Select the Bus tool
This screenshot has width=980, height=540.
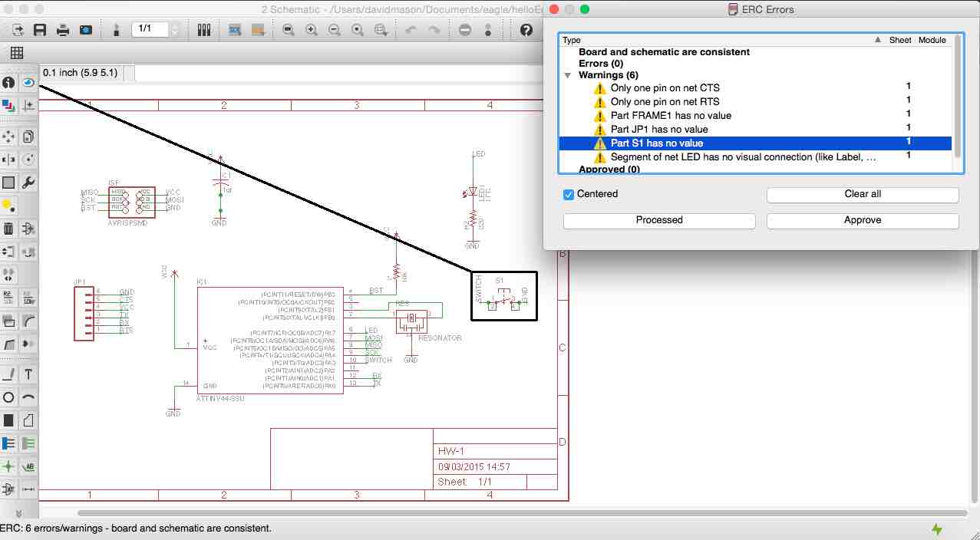coord(8,443)
